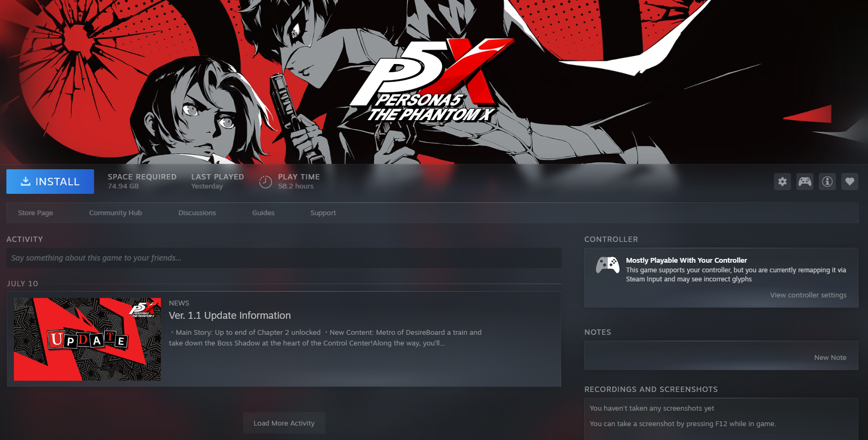Open Ver. 1.1 Update news thumbnail
This screenshot has width=868, height=440.
[x=87, y=339]
